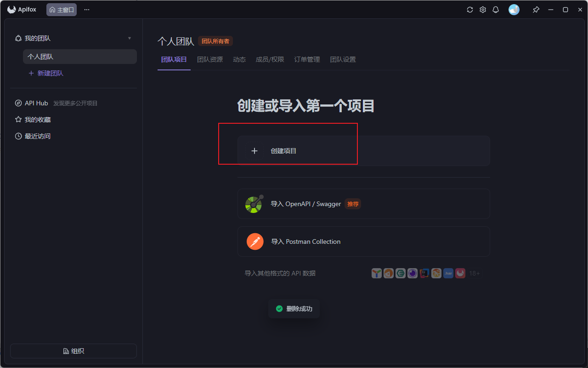Switch to the 团队资源 tab
This screenshot has height=368, width=588.
tap(210, 60)
